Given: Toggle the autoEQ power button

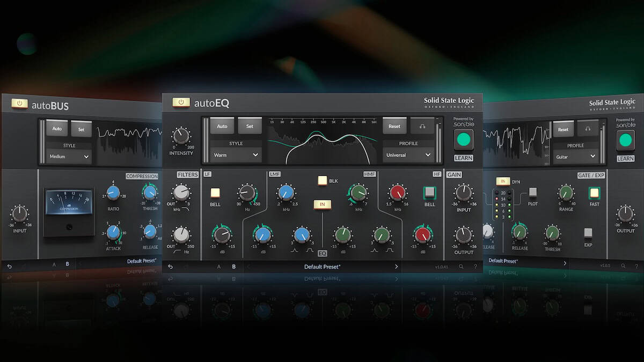Looking at the screenshot, I should tap(181, 102).
